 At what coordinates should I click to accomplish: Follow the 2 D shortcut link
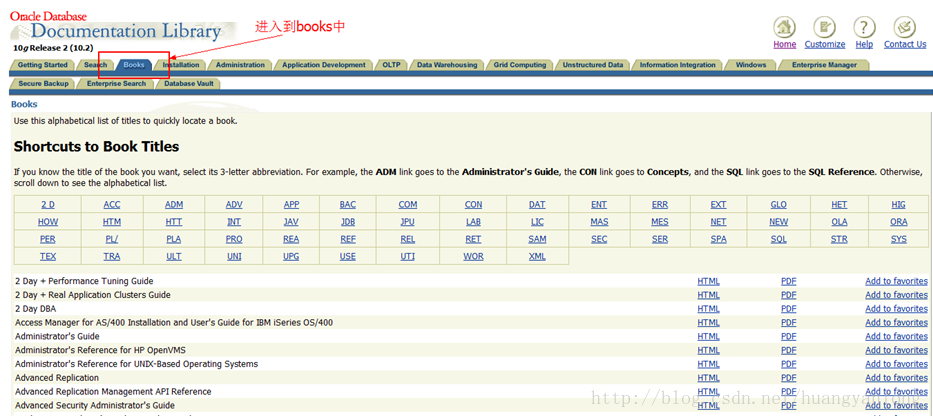tap(48, 204)
